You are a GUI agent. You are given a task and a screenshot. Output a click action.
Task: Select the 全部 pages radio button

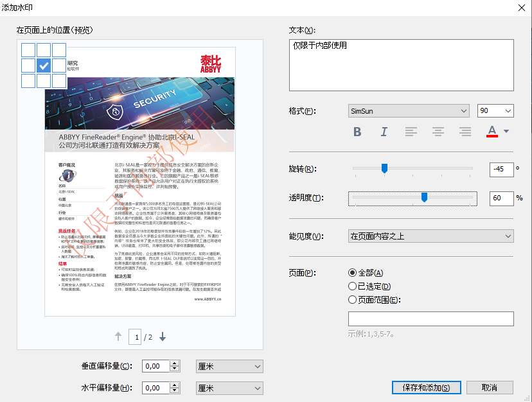coord(353,273)
